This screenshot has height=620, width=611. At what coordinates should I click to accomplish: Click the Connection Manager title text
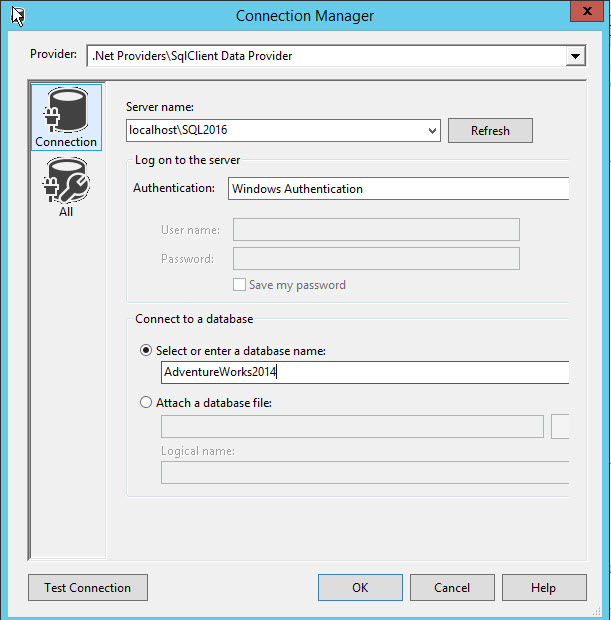pyautogui.click(x=305, y=16)
